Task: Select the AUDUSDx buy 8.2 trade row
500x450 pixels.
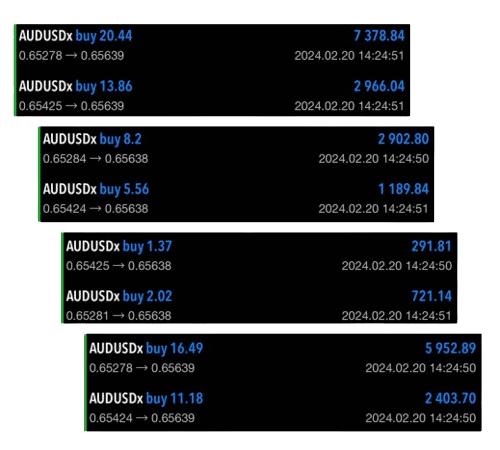Action: 236,148
